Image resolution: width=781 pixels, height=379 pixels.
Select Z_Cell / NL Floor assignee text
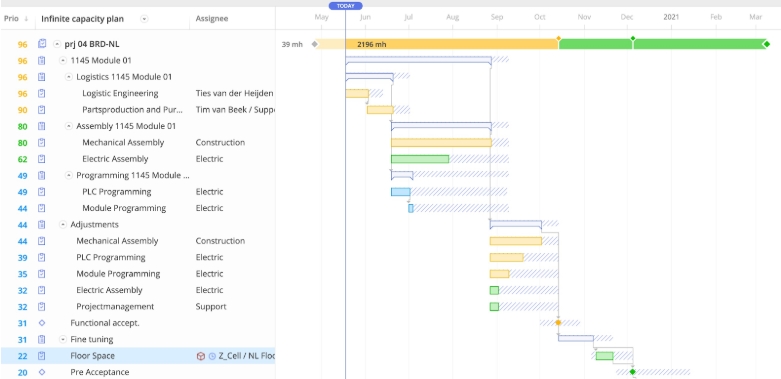247,356
